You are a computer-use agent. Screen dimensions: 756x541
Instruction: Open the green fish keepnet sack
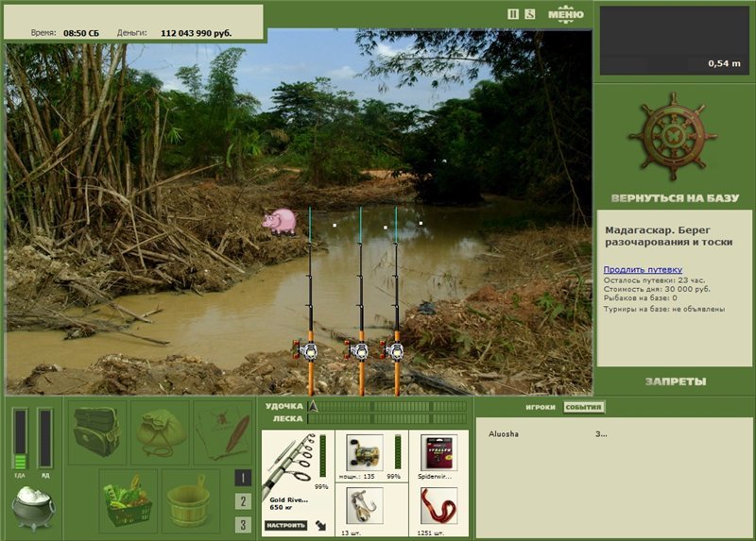[x=160, y=432]
